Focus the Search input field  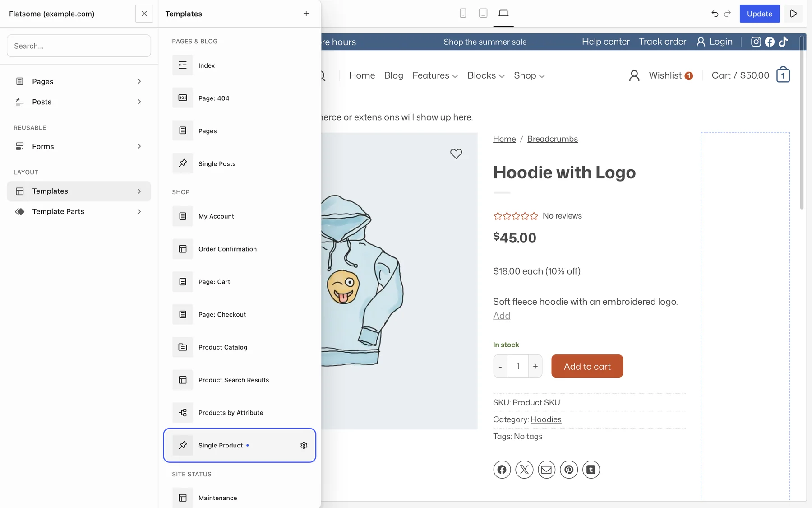pos(79,46)
